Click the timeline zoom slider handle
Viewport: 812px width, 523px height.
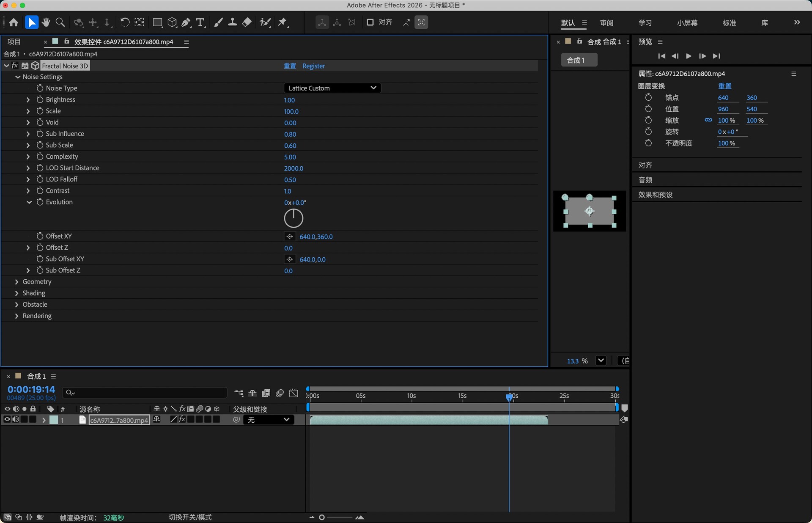pyautogui.click(x=322, y=517)
